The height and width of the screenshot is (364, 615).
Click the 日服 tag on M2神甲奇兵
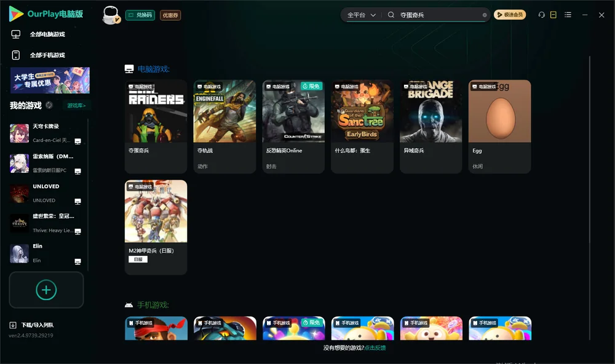pyautogui.click(x=138, y=259)
